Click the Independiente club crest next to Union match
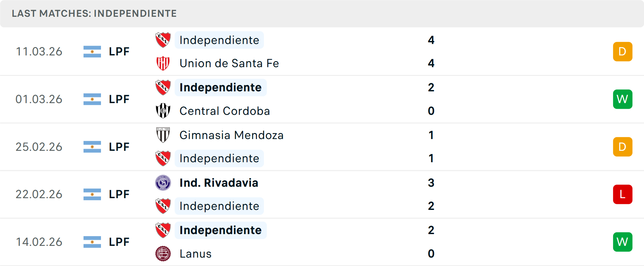644x266 pixels. [x=163, y=40]
